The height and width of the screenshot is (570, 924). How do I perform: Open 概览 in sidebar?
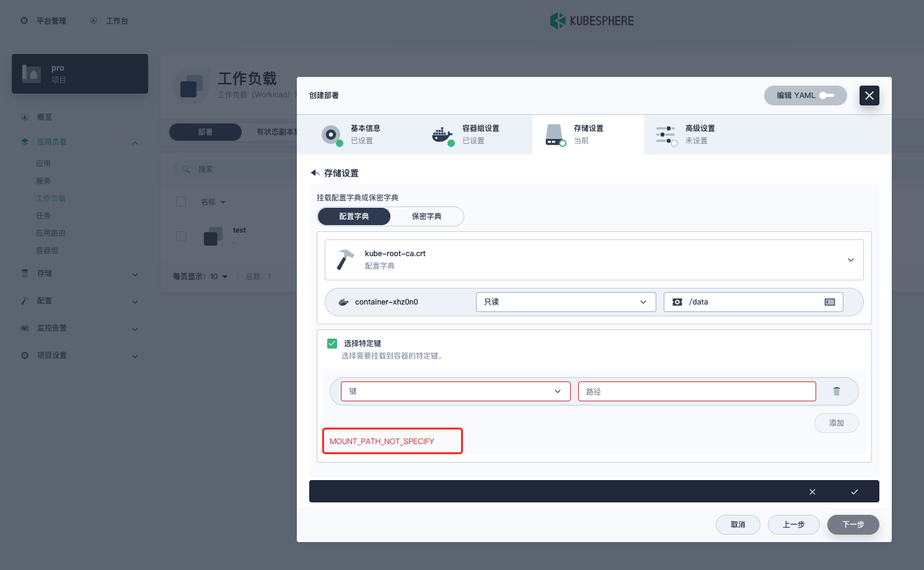pos(44,117)
